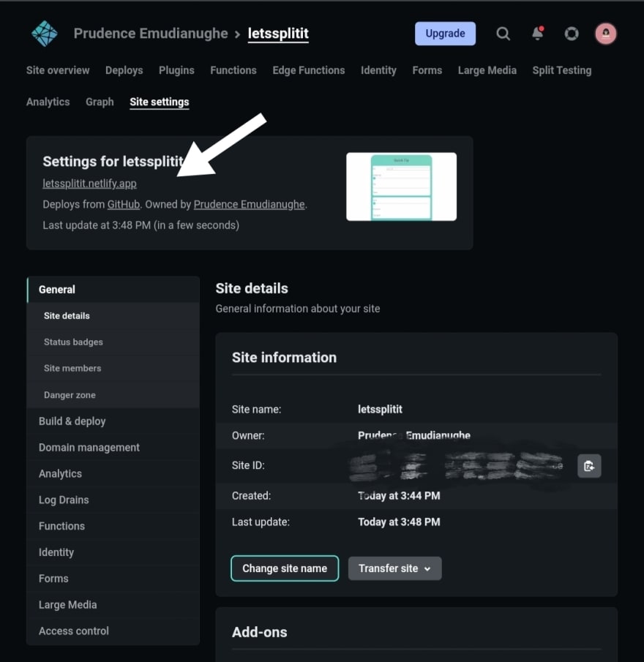The width and height of the screenshot is (644, 662).
Task: Click the Add-ons heading
Action: click(260, 632)
